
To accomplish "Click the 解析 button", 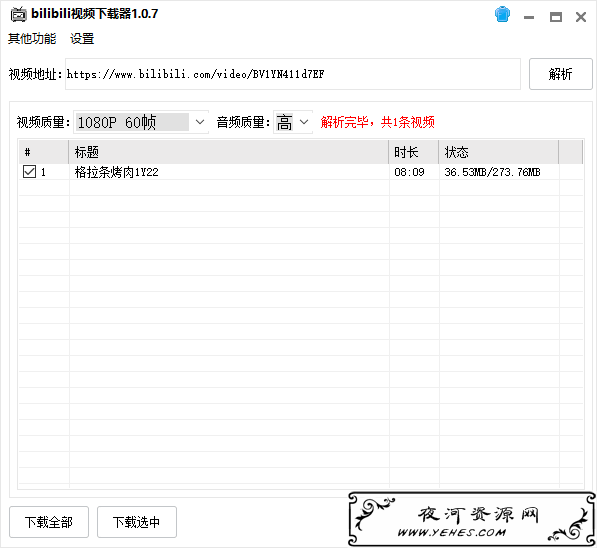I will coord(560,74).
